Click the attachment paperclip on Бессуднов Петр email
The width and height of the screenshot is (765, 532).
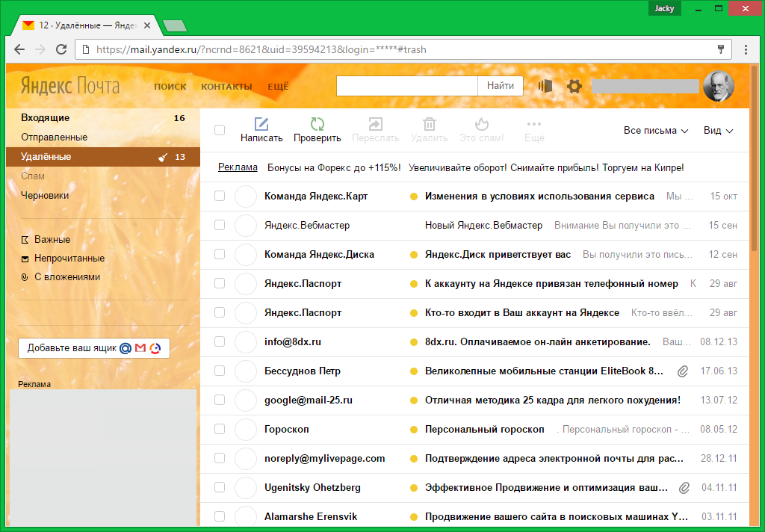[x=682, y=371]
